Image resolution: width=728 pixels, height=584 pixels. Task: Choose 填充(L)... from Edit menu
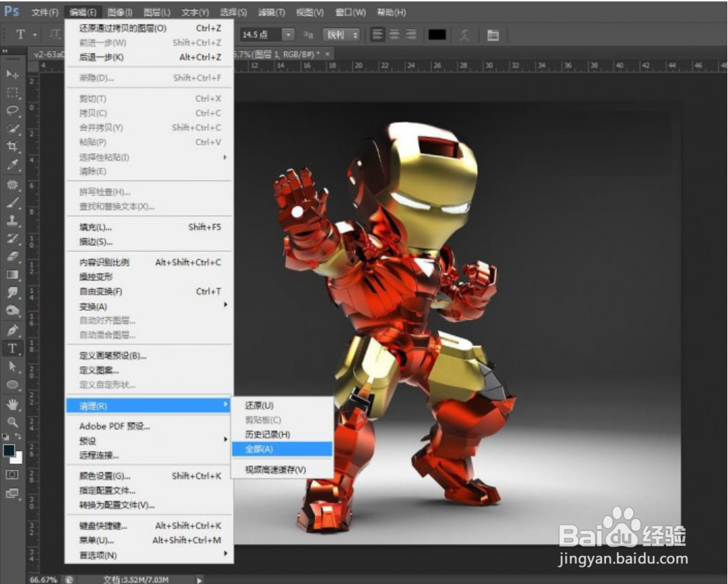pyautogui.click(x=149, y=227)
